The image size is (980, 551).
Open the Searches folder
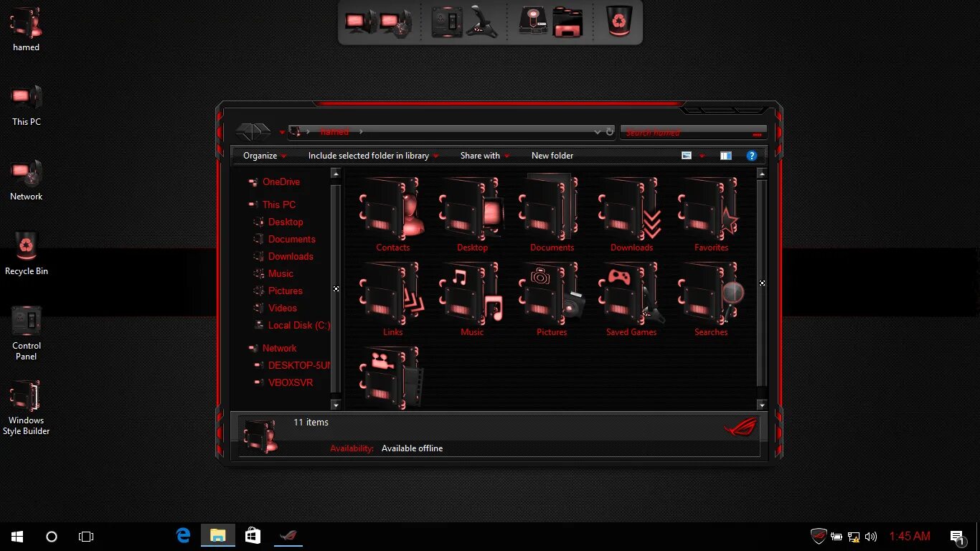click(x=710, y=294)
